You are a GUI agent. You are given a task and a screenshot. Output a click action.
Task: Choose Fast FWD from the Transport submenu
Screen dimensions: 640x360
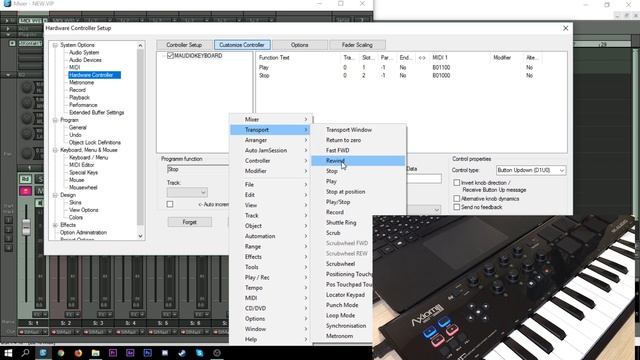pyautogui.click(x=358, y=150)
